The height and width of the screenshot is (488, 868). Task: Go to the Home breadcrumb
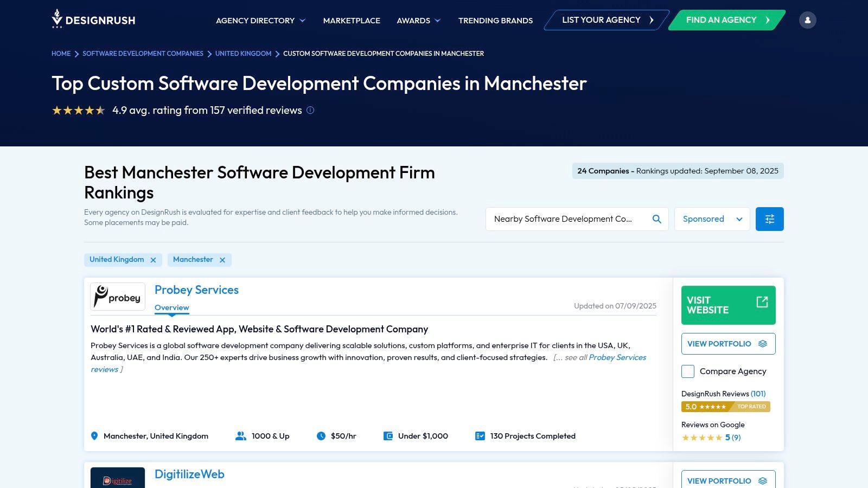(61, 54)
